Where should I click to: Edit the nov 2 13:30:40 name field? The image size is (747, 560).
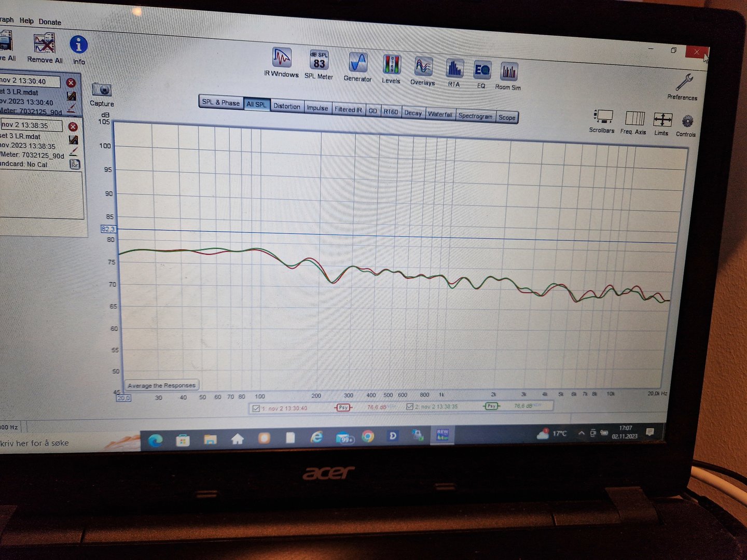click(30, 81)
